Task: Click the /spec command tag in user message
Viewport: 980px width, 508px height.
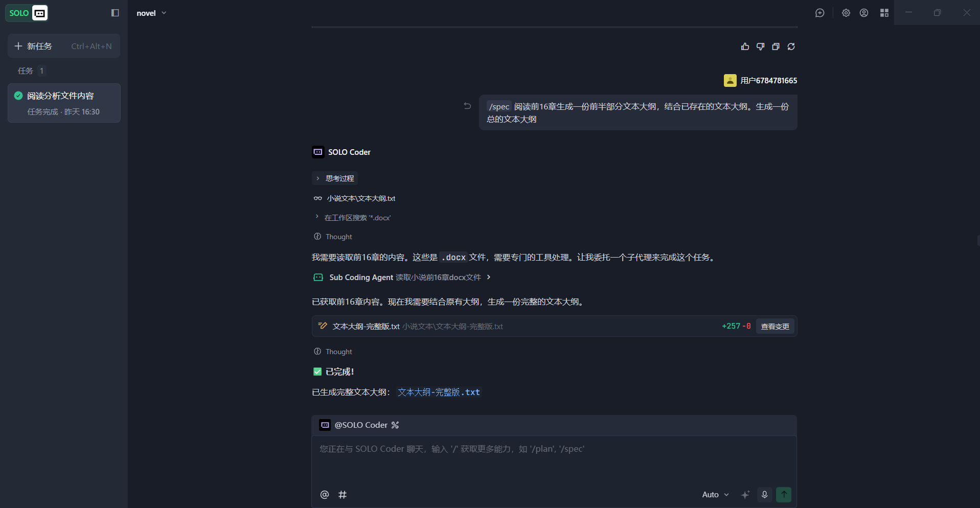Action: point(499,106)
